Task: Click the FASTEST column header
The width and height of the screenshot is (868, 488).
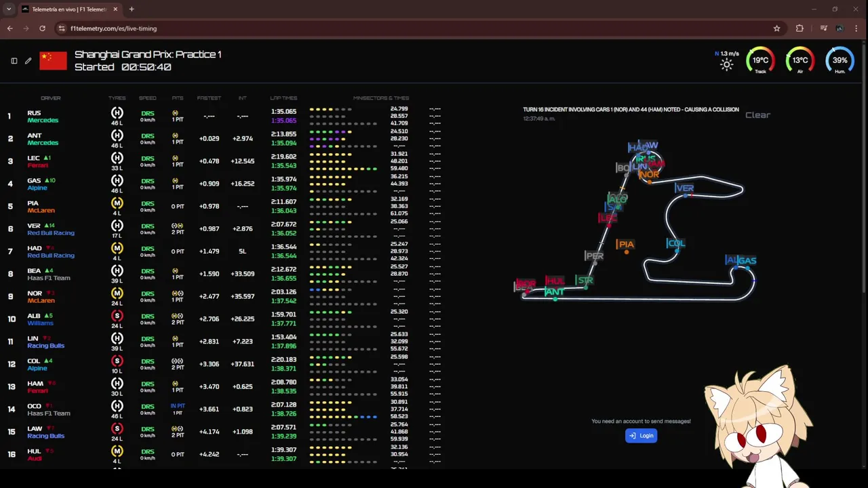Action: click(209, 98)
